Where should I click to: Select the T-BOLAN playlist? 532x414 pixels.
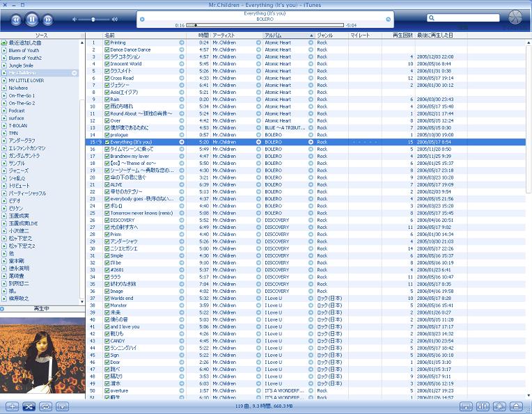17,126
